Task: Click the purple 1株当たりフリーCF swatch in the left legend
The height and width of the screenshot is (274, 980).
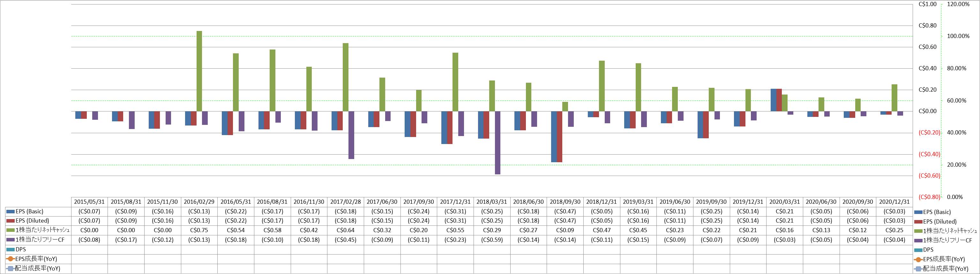Action: coord(11,240)
